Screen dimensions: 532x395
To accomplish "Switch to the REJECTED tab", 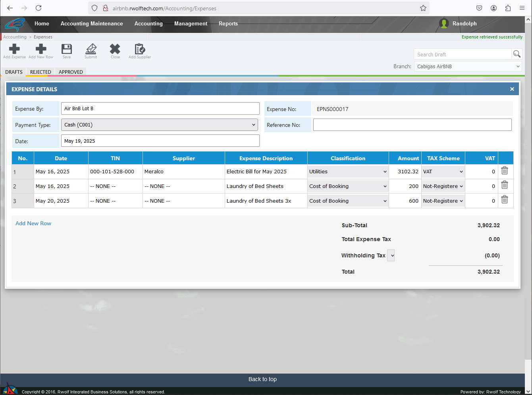I will (40, 72).
